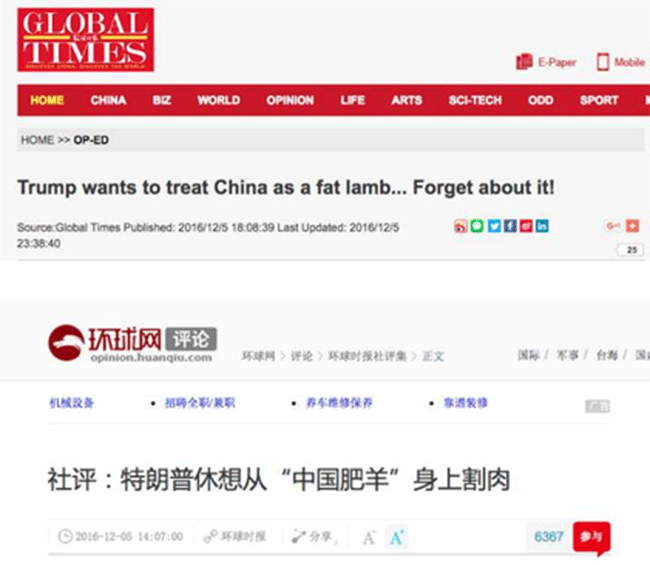Open the 分享 share dropdown
Image resolution: width=650 pixels, height=565 pixels.
[314, 537]
